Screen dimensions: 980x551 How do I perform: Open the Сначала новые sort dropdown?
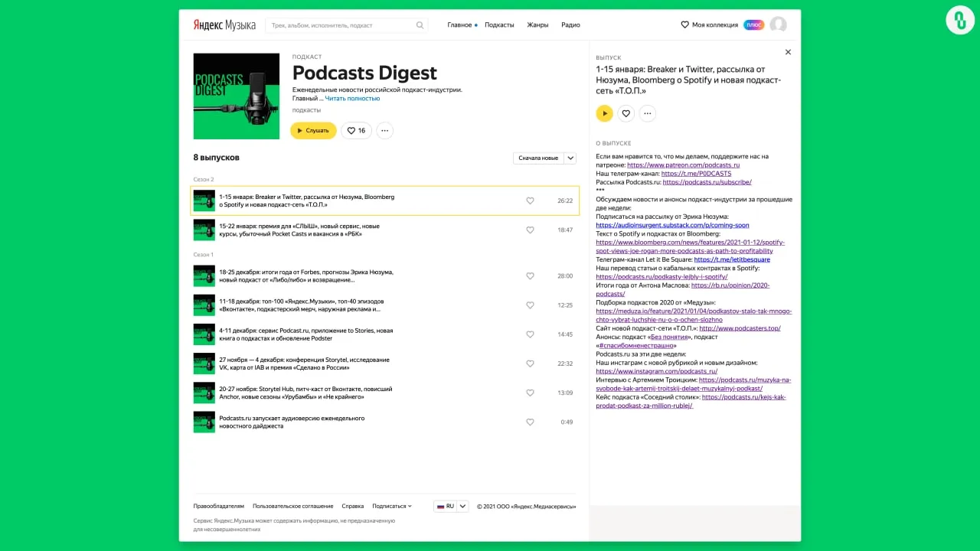(x=538, y=158)
